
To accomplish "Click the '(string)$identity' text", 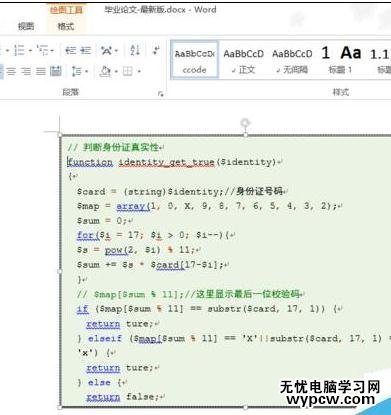I will (x=171, y=192).
